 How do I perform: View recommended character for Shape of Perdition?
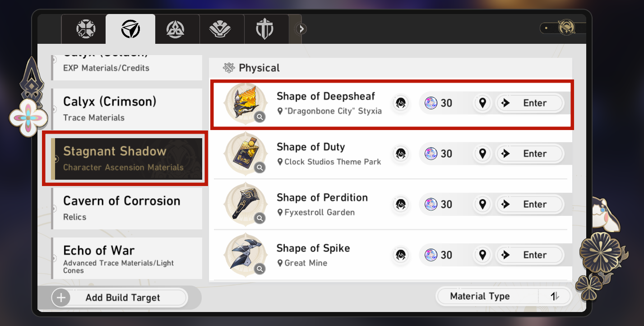point(399,205)
